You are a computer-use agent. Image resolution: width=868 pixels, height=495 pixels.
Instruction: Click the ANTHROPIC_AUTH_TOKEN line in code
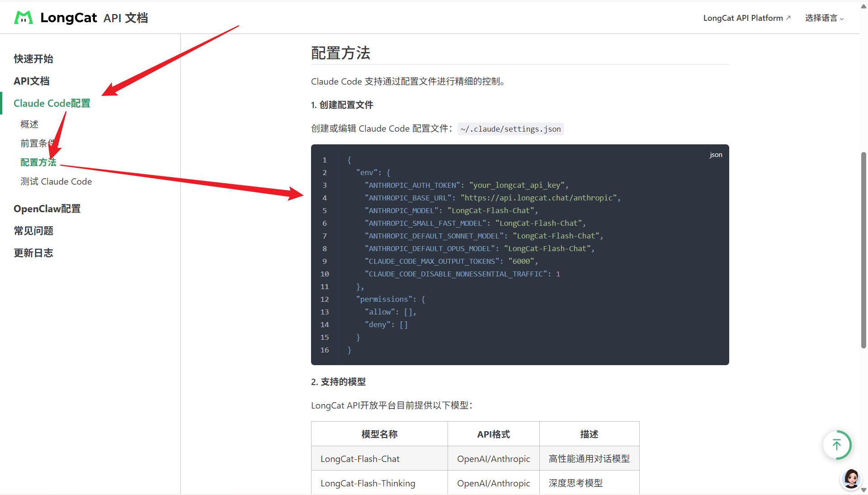pyautogui.click(x=467, y=185)
